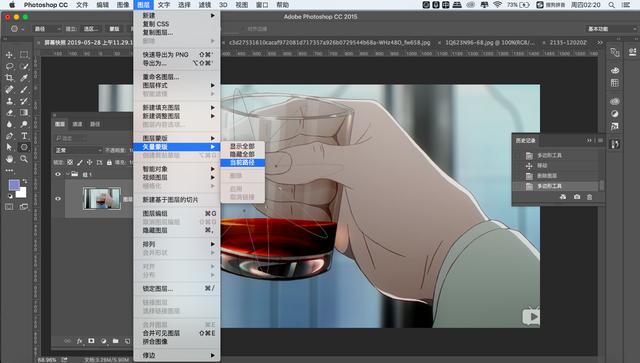Choose 当前路径 in vector mask submenu

242,163
